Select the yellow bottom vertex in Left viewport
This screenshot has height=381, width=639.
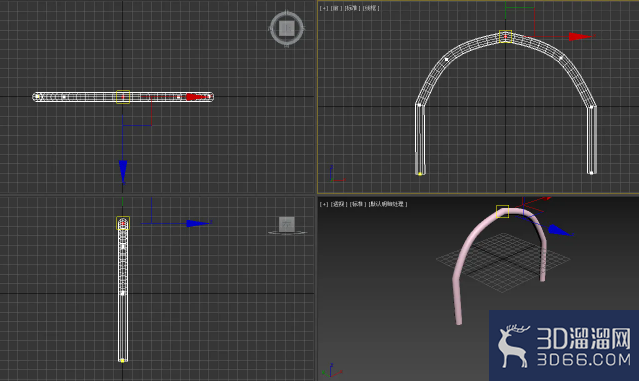[x=122, y=360]
